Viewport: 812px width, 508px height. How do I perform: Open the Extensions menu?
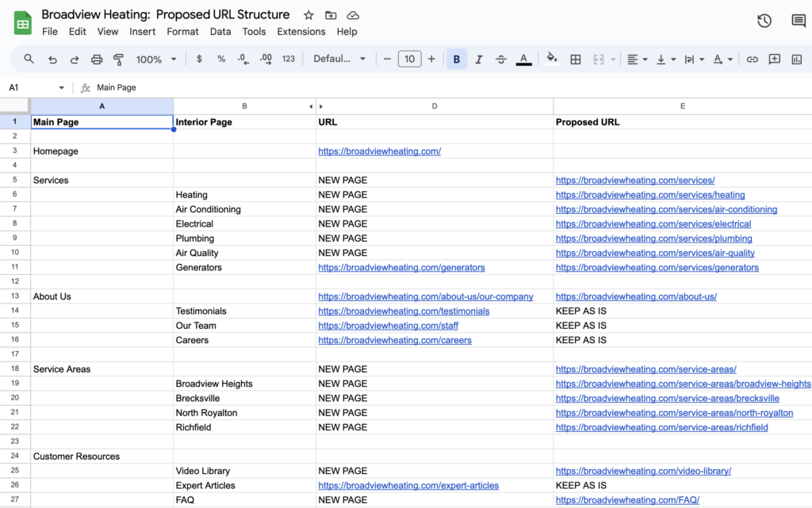pyautogui.click(x=301, y=32)
